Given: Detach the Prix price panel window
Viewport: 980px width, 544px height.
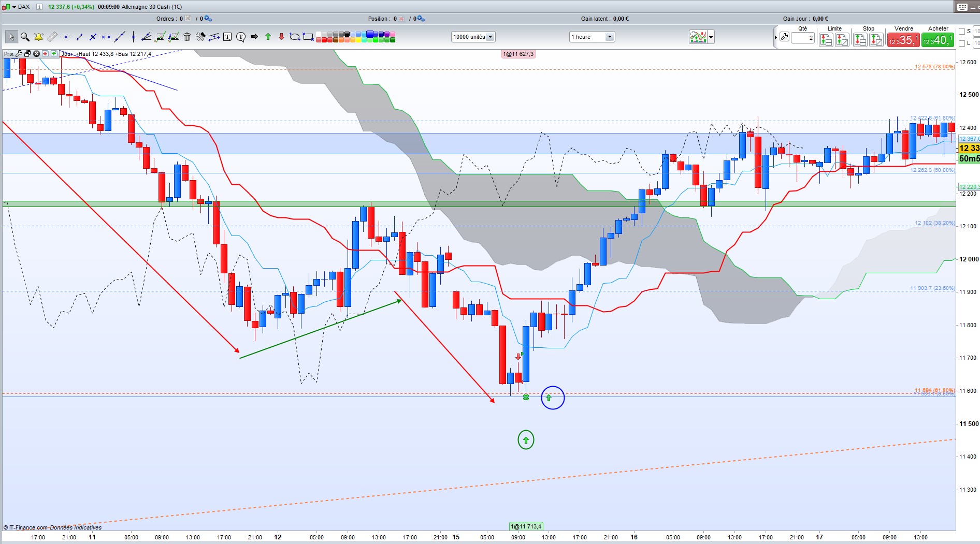Looking at the screenshot, I should pos(27,54).
